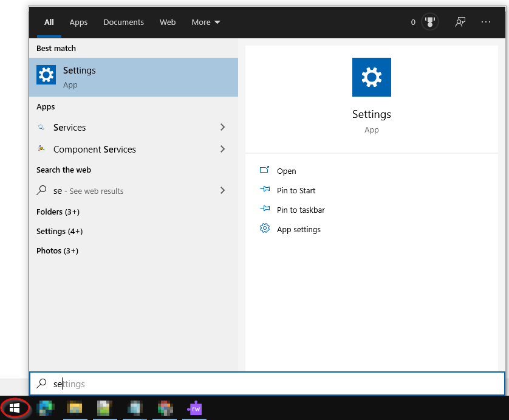This screenshot has width=509, height=420.
Task: Expand the Photos (3+) group
Action: point(57,251)
